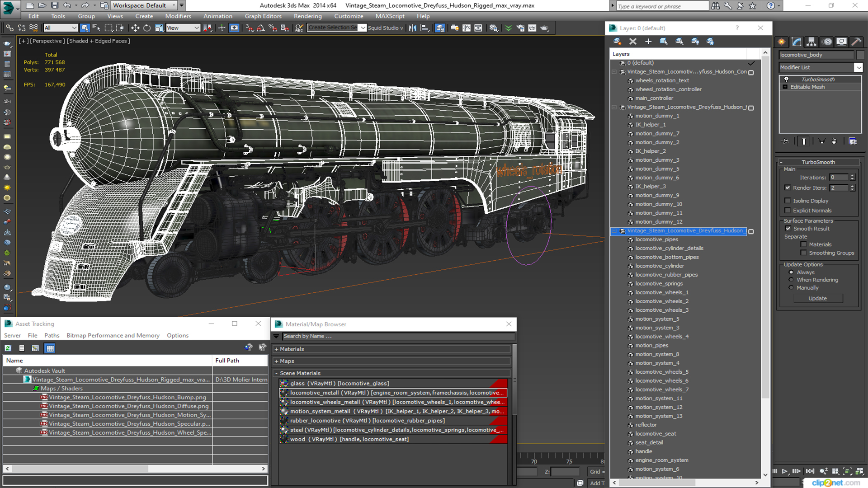The width and height of the screenshot is (868, 488).
Task: Open the Material Editor toolbar icon
Action: [494, 28]
